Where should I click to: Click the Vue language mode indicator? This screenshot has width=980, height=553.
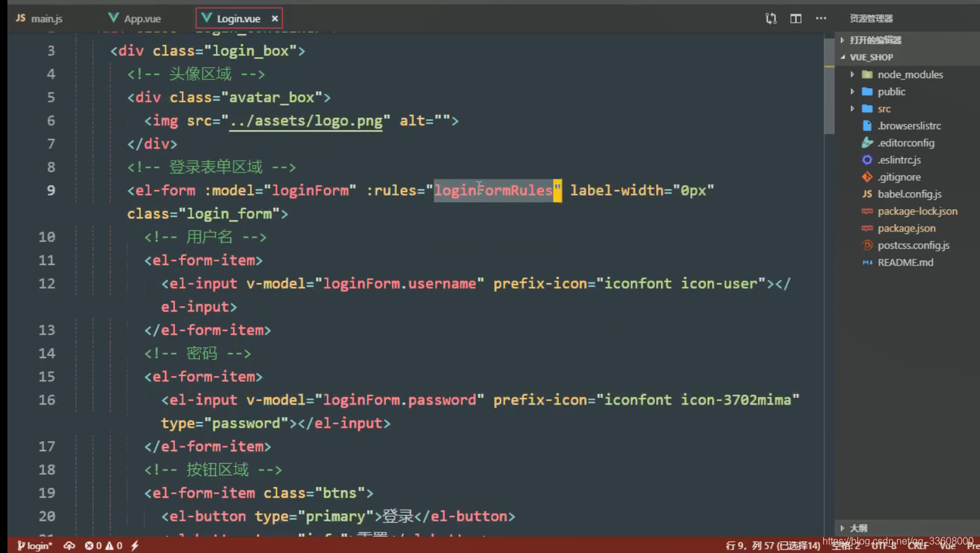pyautogui.click(x=947, y=546)
